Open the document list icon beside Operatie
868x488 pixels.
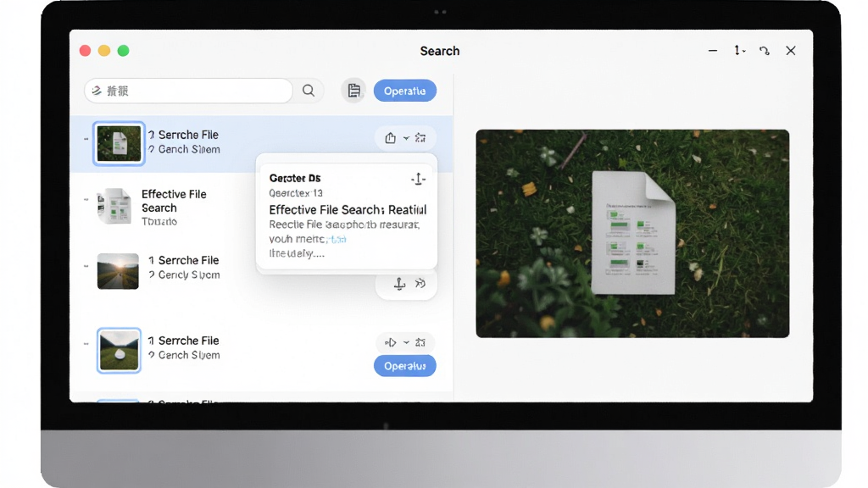click(x=353, y=90)
